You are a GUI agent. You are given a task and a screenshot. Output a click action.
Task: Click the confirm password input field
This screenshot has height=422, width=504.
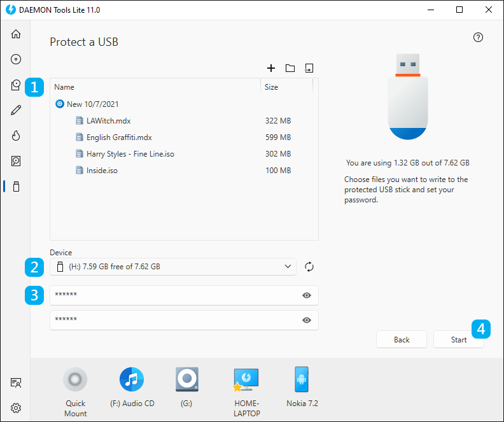(x=184, y=320)
